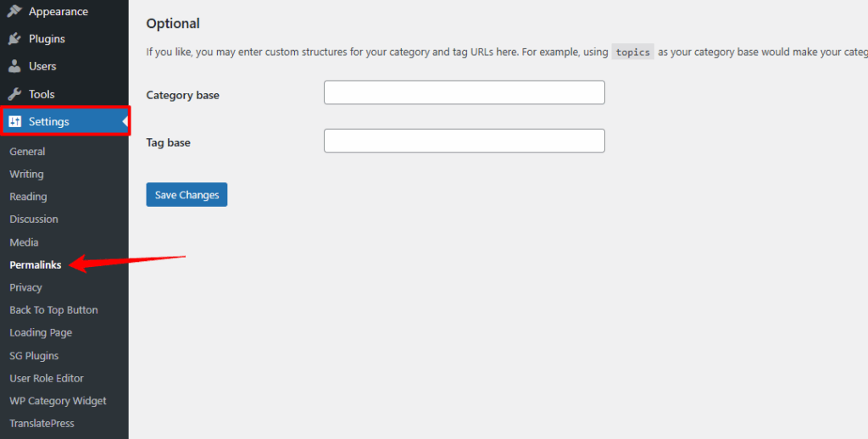This screenshot has height=439, width=868.
Task: Go to Reading settings
Action: tap(28, 197)
